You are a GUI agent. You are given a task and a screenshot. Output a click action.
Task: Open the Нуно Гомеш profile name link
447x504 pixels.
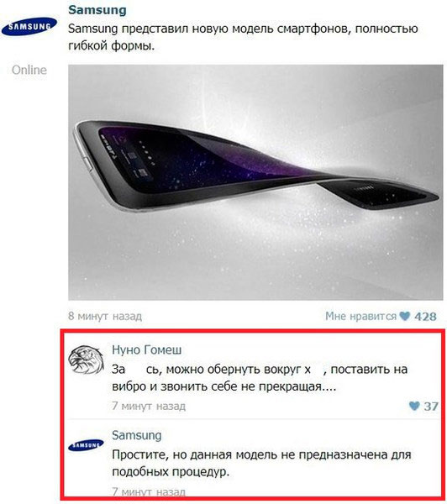point(147,349)
